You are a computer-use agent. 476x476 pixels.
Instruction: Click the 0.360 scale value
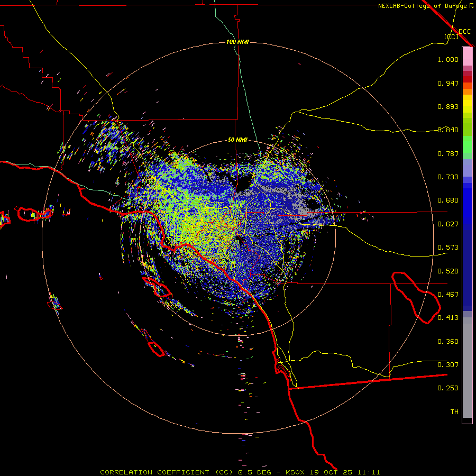click(x=448, y=342)
